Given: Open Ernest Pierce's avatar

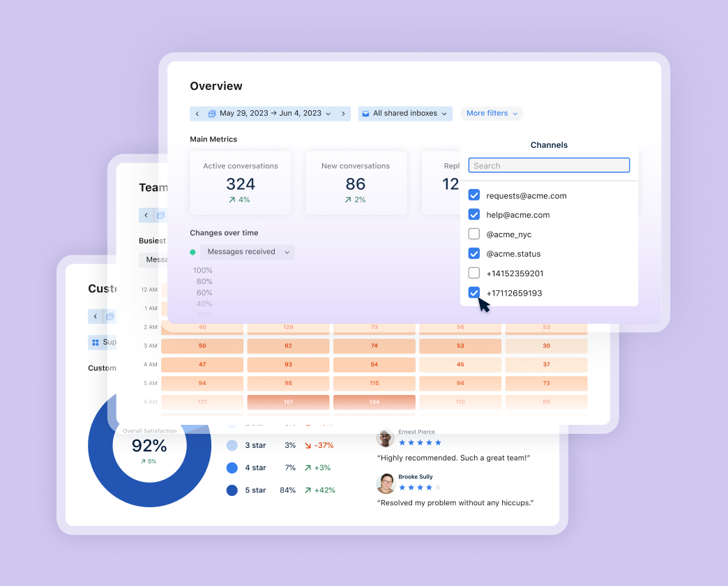Looking at the screenshot, I should 385,438.
